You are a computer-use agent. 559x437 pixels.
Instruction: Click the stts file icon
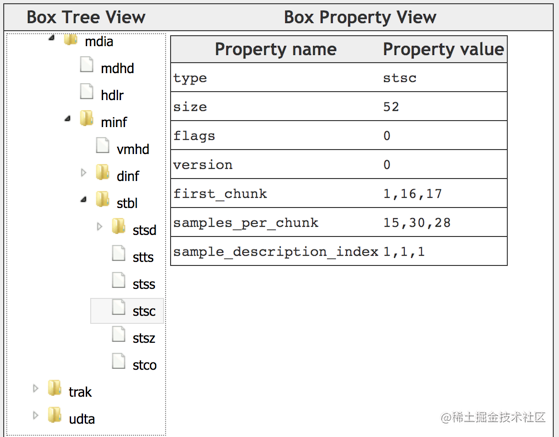(119, 253)
